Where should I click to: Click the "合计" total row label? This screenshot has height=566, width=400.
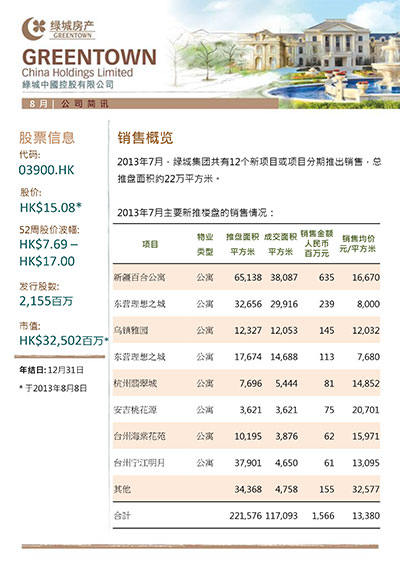pyautogui.click(x=122, y=515)
